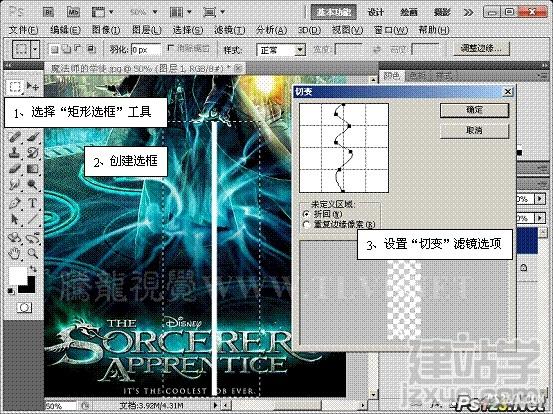Select the Gradient tool

pyautogui.click(x=33, y=169)
